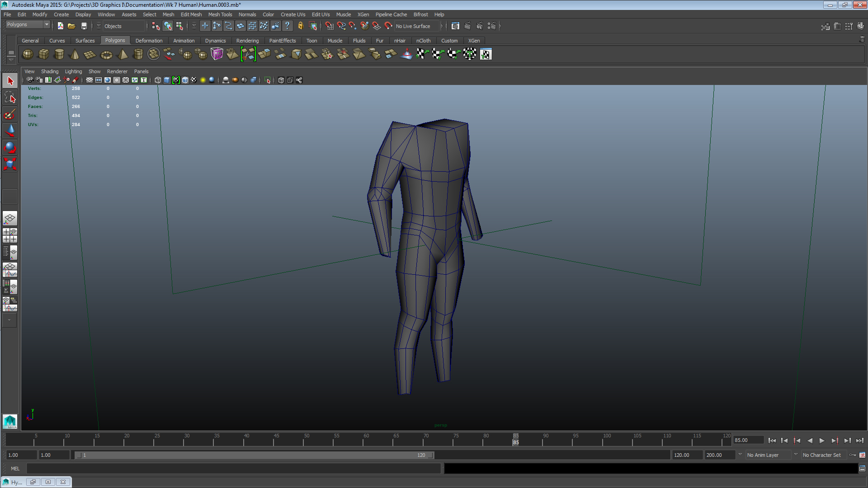
Task: Select the Move tool in the toolbox
Action: pos(9,131)
